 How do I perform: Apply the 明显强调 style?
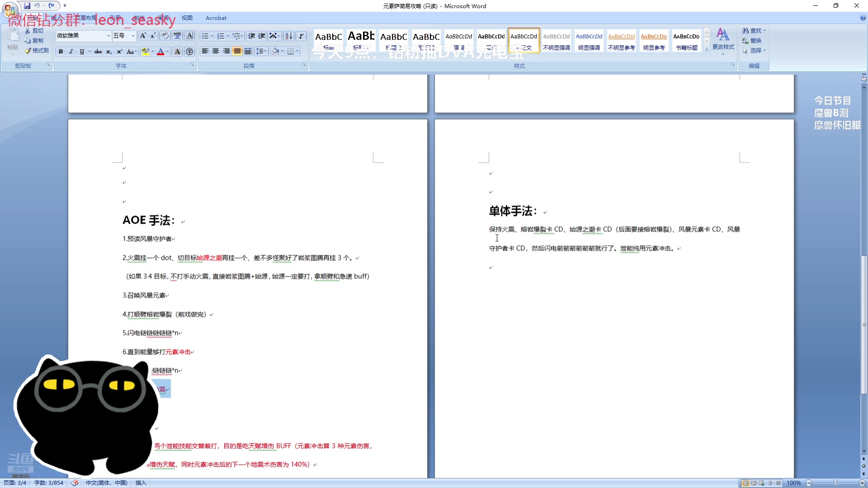coord(589,41)
